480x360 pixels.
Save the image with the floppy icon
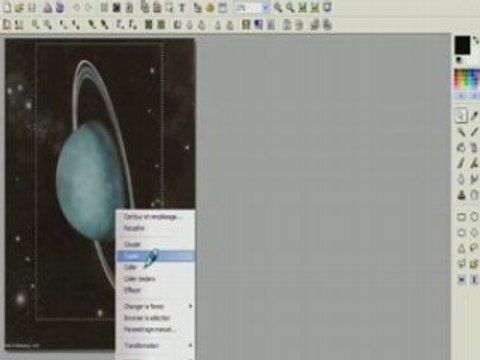(x=32, y=8)
